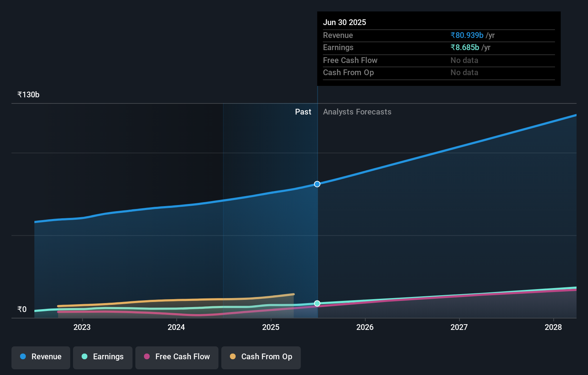Toggle the Earnings series visibility
The image size is (588, 375).
click(x=103, y=357)
